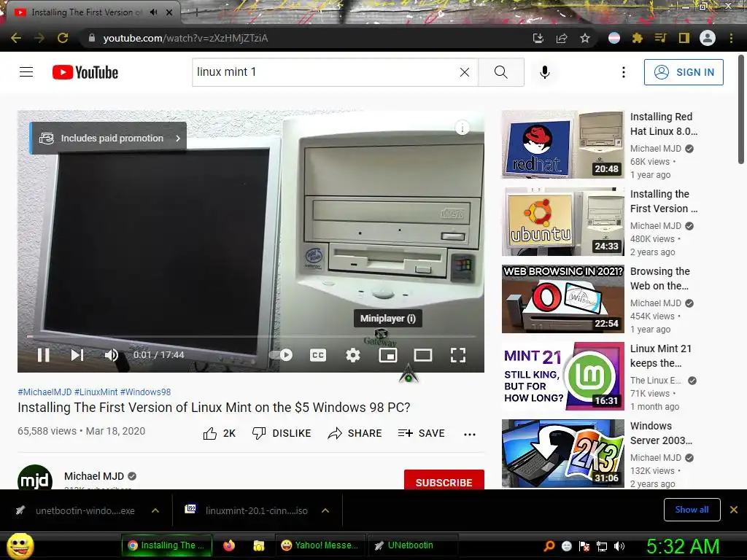Mute tab audio on Installing tab

[x=153, y=12]
